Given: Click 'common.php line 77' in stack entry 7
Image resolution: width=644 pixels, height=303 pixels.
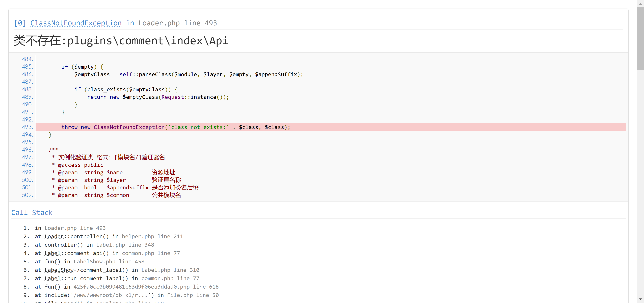Looking at the screenshot, I should tap(170, 279).
